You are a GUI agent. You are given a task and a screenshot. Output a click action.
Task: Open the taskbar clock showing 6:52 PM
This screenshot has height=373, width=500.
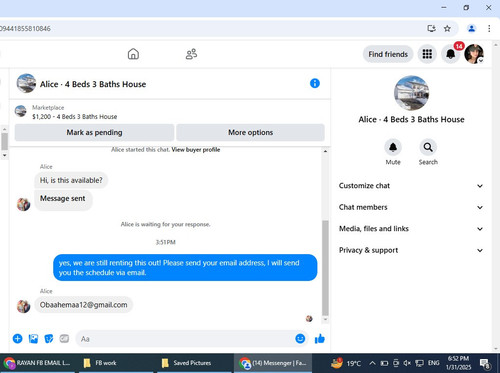click(x=458, y=363)
